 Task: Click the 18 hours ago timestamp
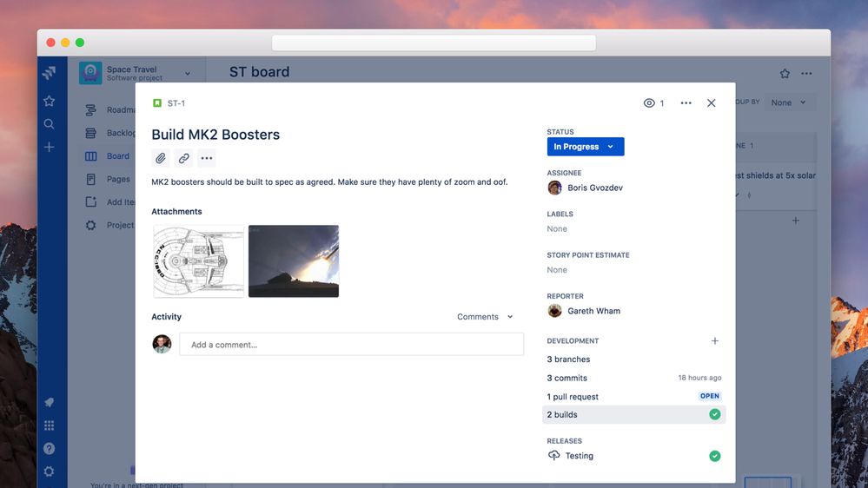(699, 378)
